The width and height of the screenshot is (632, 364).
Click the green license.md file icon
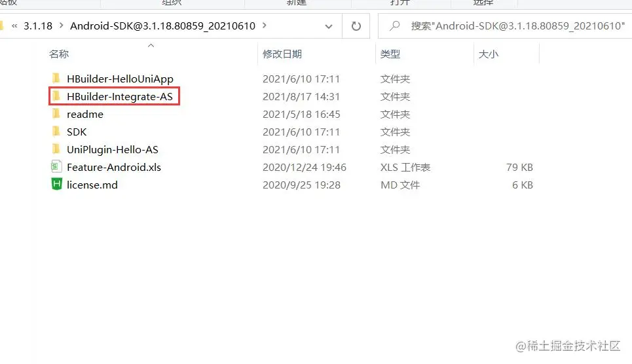56,184
